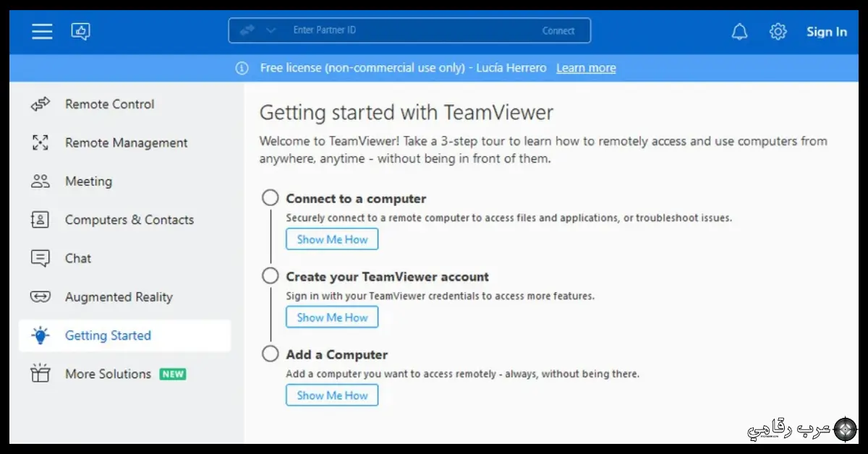Open the Remote Management section
The width and height of the screenshot is (868, 454).
[126, 142]
